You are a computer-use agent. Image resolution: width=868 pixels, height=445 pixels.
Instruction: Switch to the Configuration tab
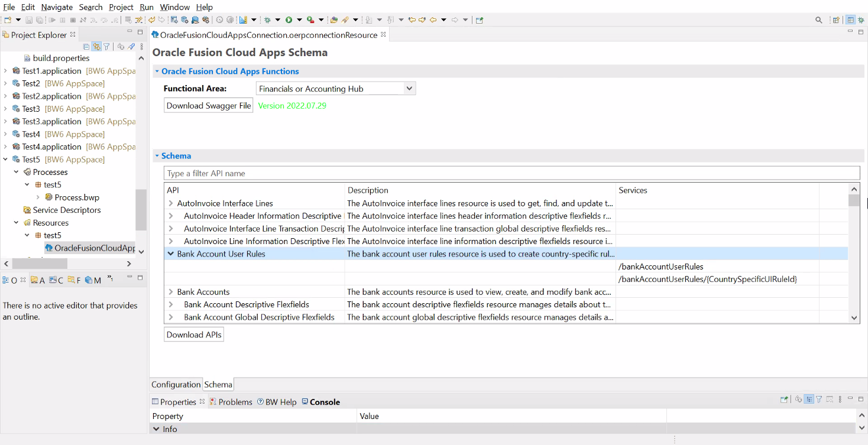pyautogui.click(x=176, y=385)
